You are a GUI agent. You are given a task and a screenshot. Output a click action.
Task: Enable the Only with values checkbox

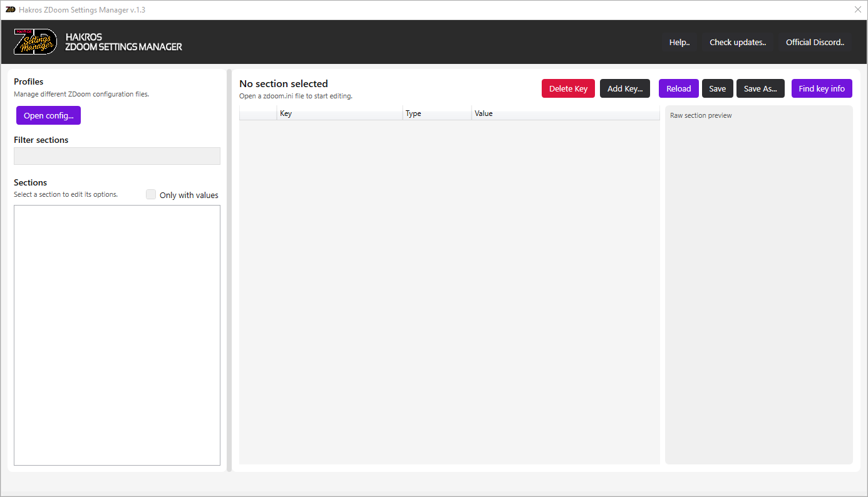pos(151,194)
